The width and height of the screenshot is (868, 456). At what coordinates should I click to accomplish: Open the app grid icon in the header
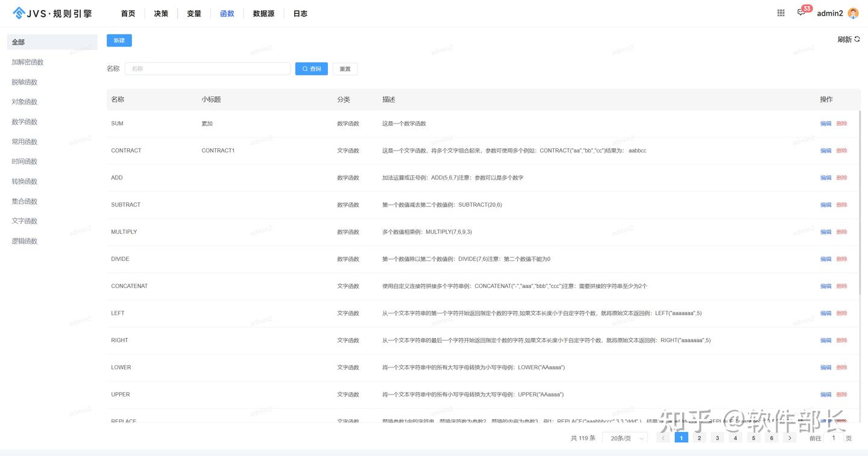tap(781, 13)
